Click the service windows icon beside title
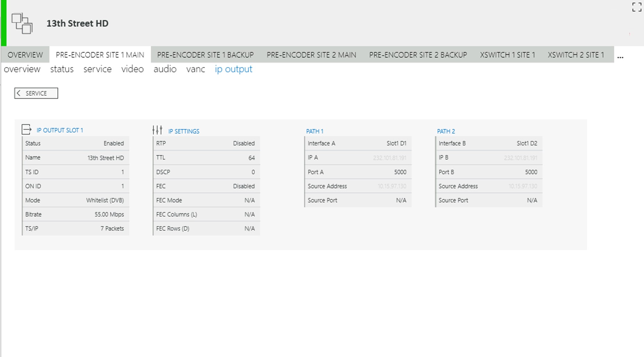644x357 pixels. [22, 23]
